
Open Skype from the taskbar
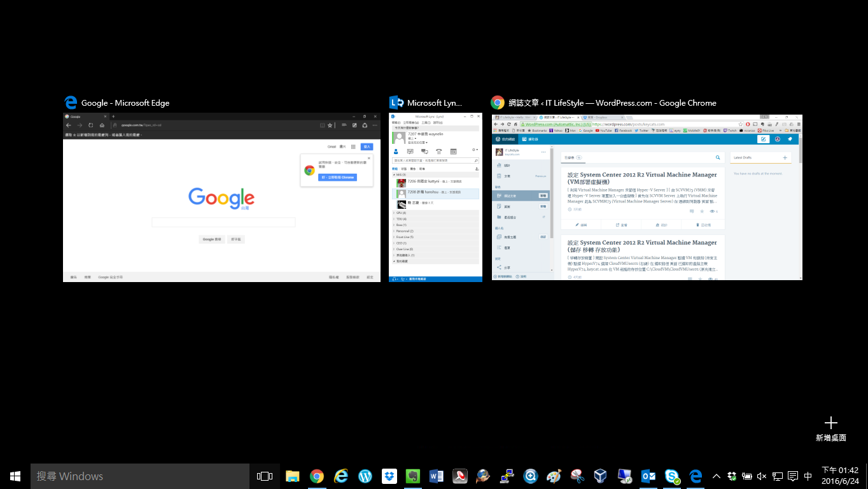672,476
